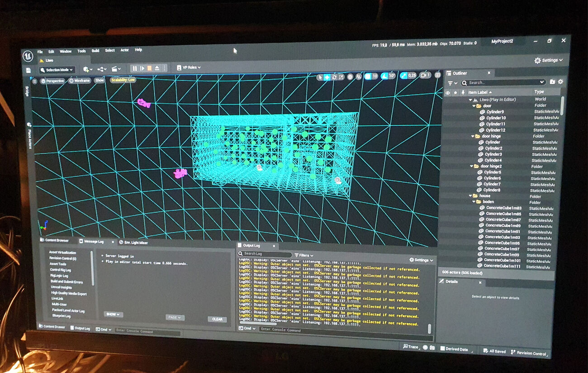Open the Selection Mode dropdown
The height and width of the screenshot is (373, 588).
pyautogui.click(x=57, y=70)
